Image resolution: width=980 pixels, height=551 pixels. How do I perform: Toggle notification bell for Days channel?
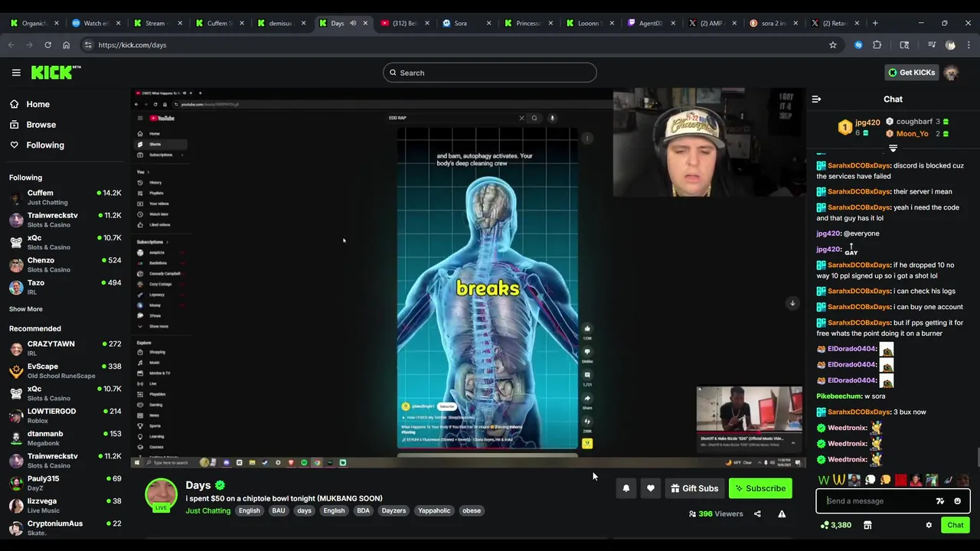tap(626, 488)
